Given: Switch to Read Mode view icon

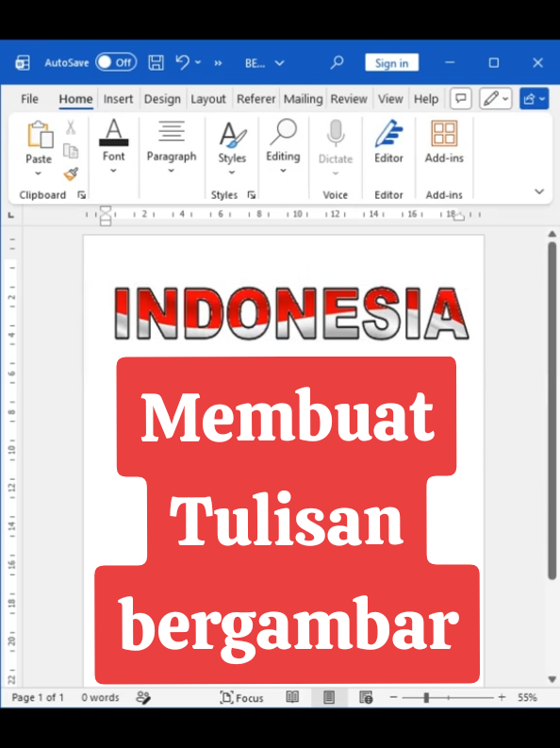Looking at the screenshot, I should click(292, 697).
